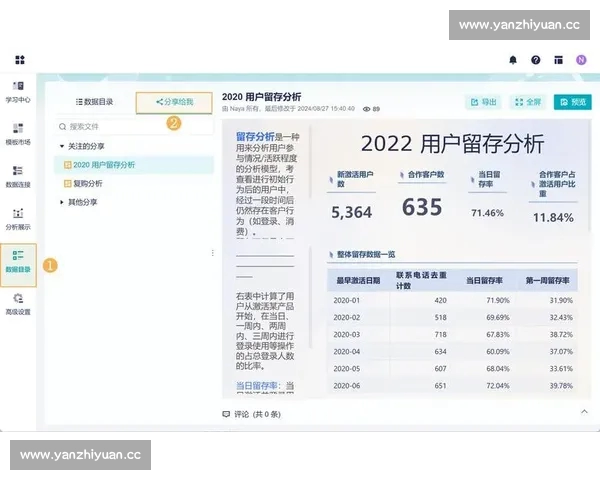Go to 数据连接 in sidebar
The width and height of the screenshot is (600, 480).
tap(18, 177)
